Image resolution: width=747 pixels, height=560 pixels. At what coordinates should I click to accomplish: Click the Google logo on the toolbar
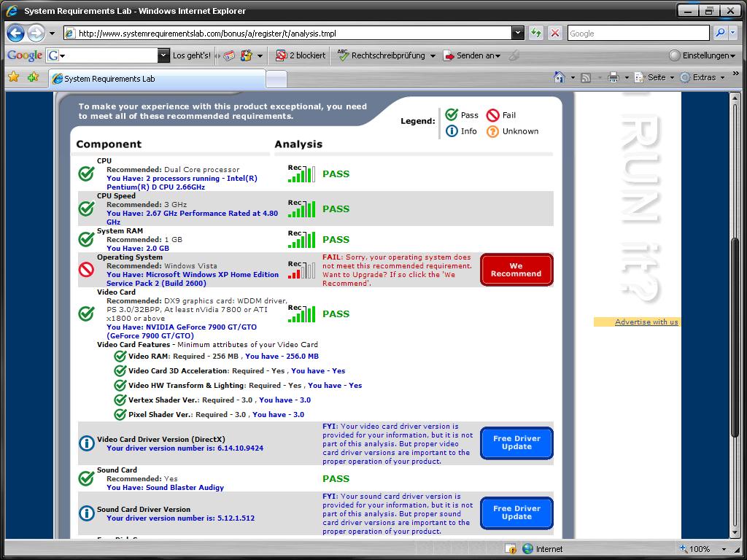pyautogui.click(x=25, y=55)
